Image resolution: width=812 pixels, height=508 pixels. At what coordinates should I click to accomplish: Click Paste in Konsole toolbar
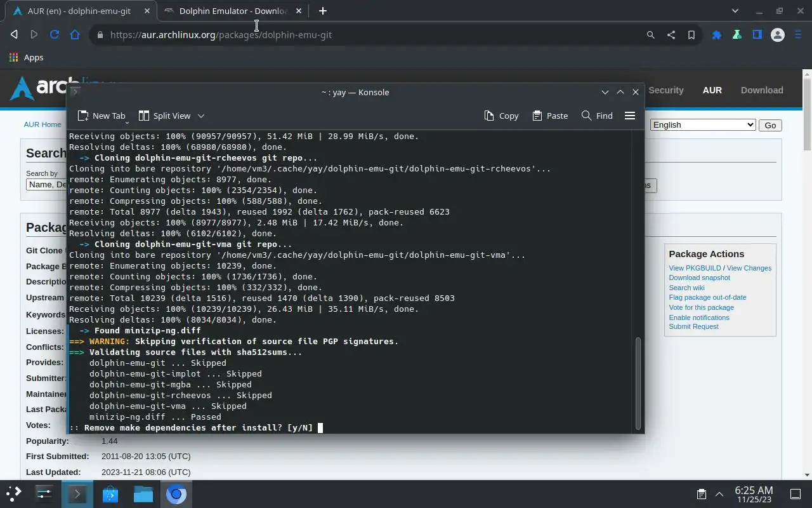pyautogui.click(x=550, y=116)
